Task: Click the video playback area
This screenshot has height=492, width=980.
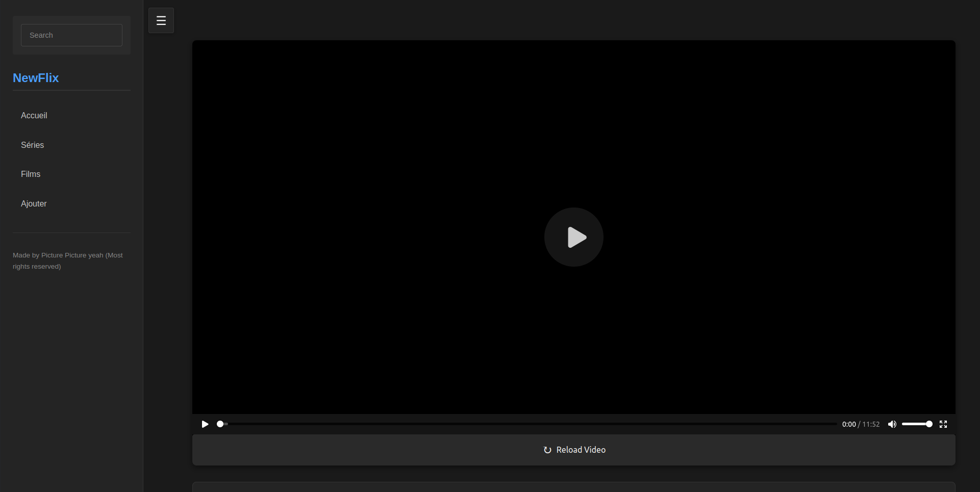Action: click(x=573, y=153)
